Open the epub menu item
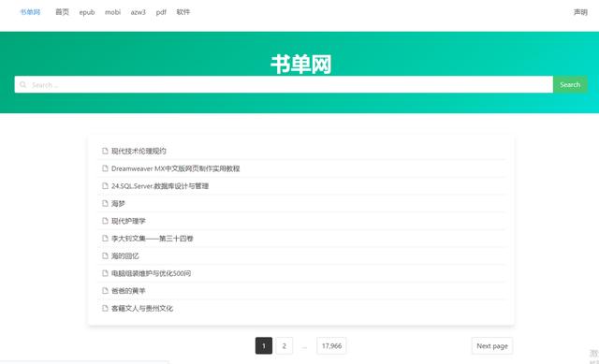Image resolution: width=599 pixels, height=364 pixels. pyautogui.click(x=87, y=12)
